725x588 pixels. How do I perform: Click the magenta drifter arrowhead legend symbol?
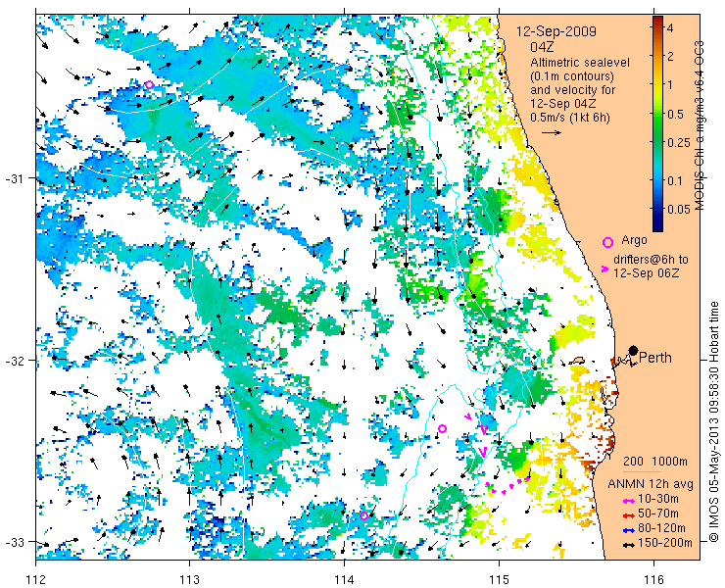(604, 269)
